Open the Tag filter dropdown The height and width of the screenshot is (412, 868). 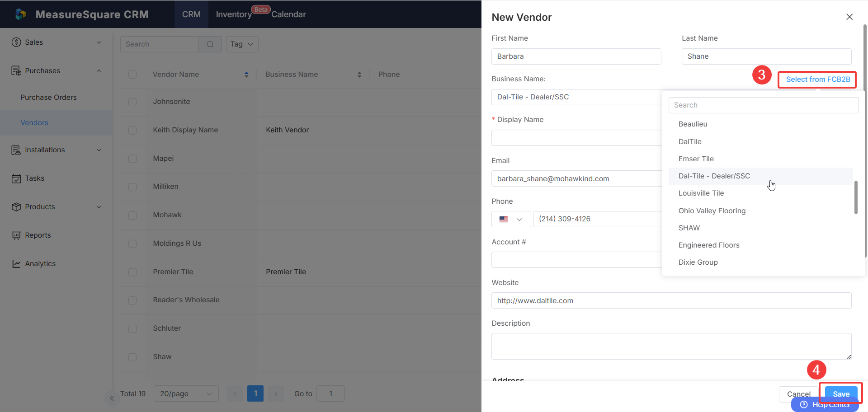(242, 44)
